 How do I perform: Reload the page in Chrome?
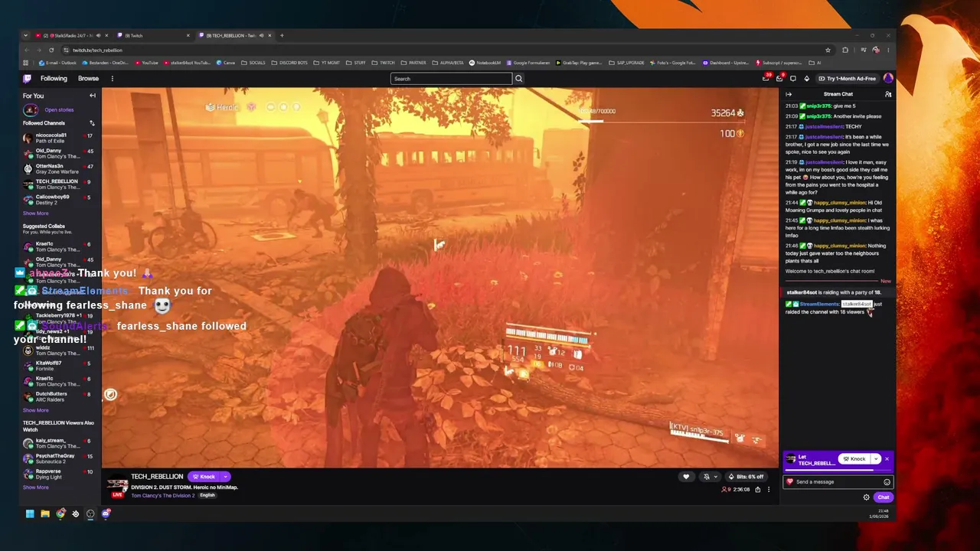(51, 50)
